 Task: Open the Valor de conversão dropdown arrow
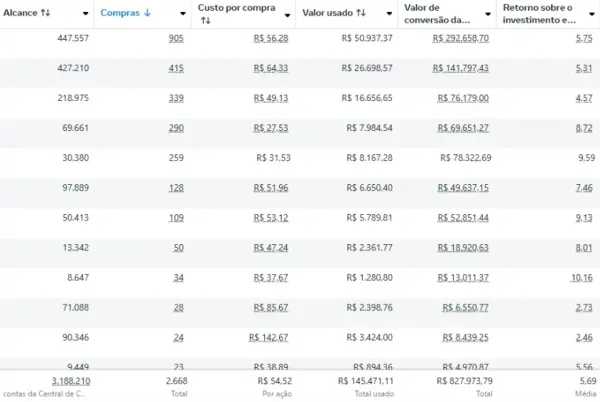[488, 14]
